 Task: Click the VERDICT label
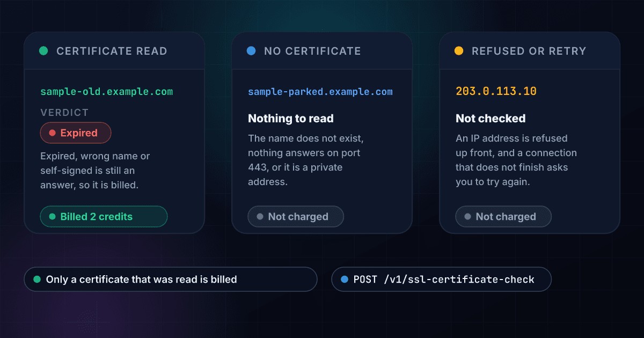[64, 113]
